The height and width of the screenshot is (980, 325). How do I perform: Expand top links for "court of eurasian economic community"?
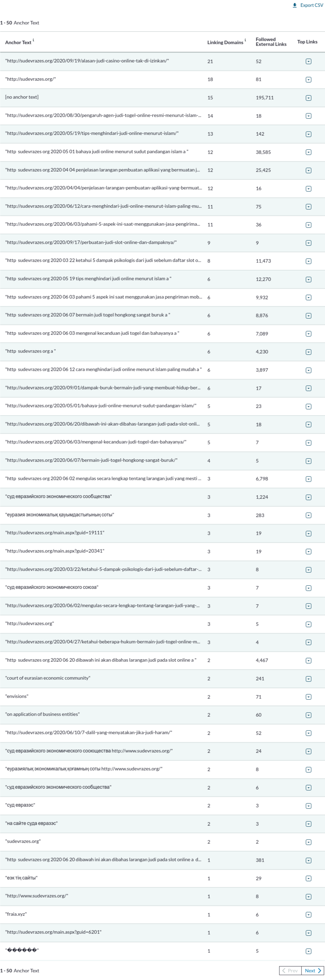[x=309, y=679]
